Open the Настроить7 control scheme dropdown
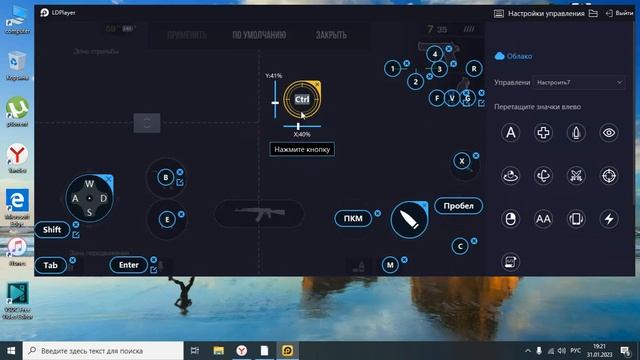Viewport: 640px width, 360px height. click(579, 82)
